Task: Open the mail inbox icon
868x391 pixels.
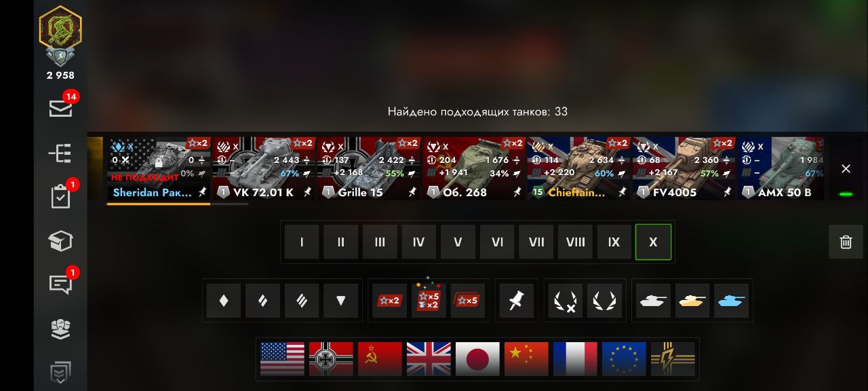Action: (60, 109)
